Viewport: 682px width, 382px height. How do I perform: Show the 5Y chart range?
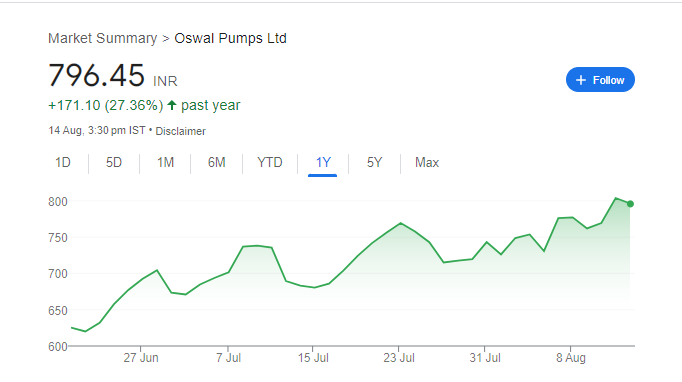click(374, 162)
